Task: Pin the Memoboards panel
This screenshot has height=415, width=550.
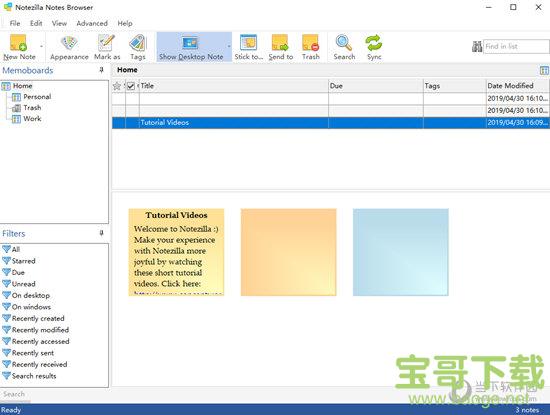Action: [x=101, y=70]
